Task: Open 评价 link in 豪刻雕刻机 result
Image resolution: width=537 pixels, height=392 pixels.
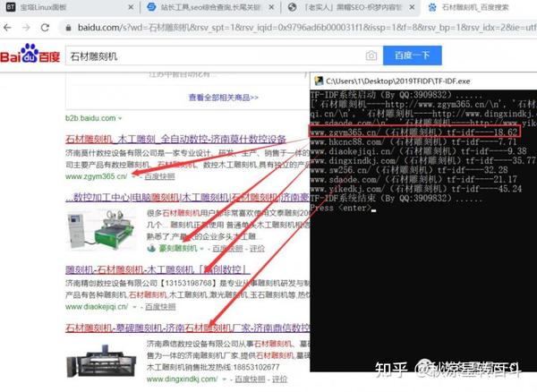Action: point(257,249)
